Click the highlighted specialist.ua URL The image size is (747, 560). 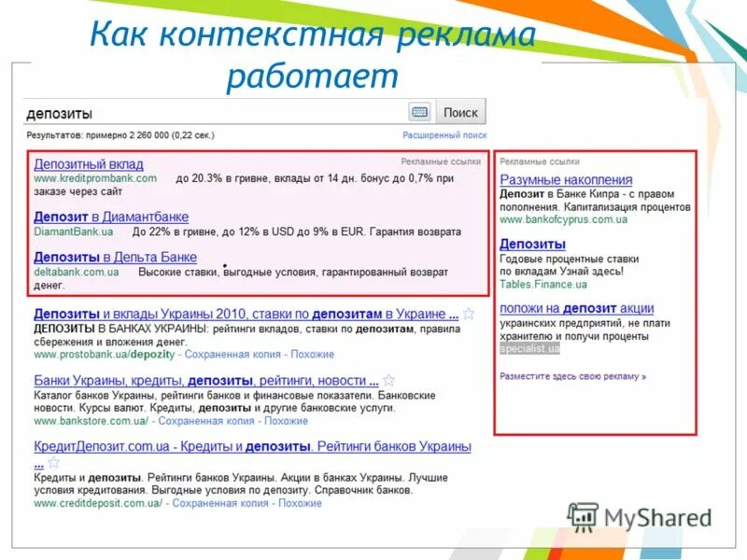click(529, 348)
